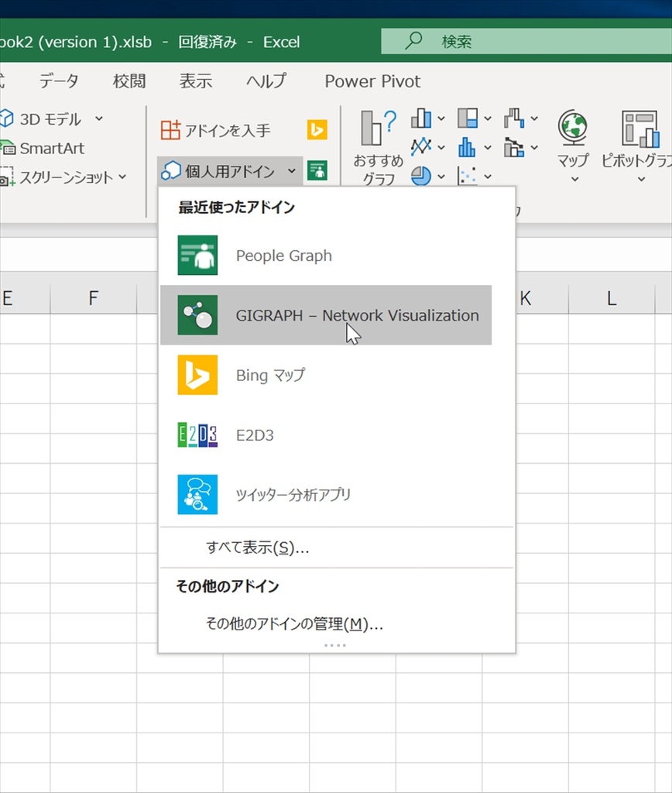672x793 pixels.
Task: Click the People Graph icon in the ribbon
Action: [x=317, y=170]
